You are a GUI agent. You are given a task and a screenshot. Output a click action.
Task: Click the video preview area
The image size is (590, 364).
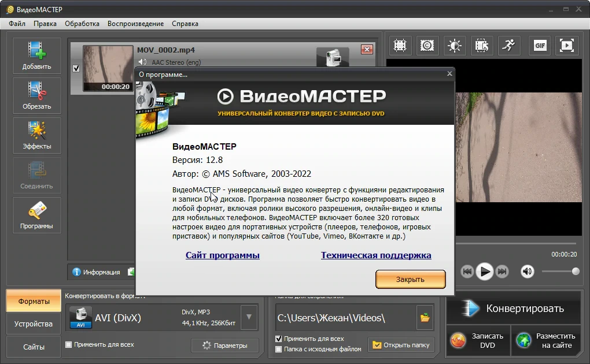[x=518, y=147]
